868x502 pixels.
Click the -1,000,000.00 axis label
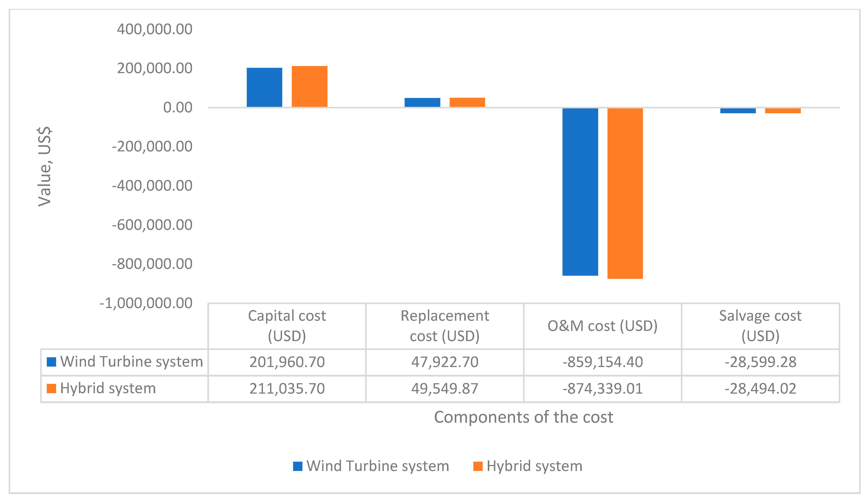(x=146, y=303)
